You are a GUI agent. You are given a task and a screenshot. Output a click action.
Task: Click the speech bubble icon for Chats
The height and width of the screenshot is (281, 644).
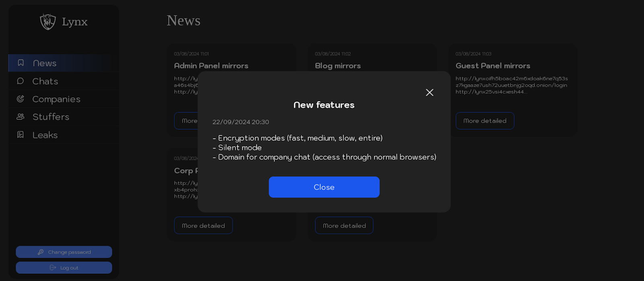pos(21,81)
